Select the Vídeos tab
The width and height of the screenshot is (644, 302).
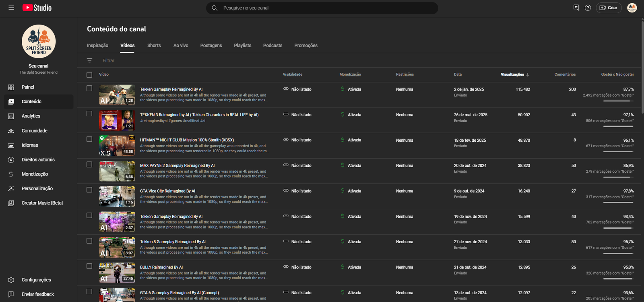(x=128, y=46)
